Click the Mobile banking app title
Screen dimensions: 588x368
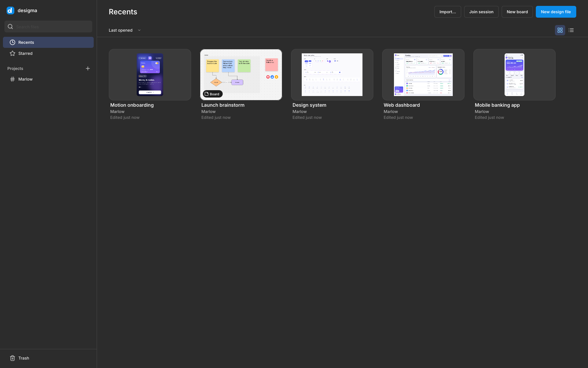497,105
